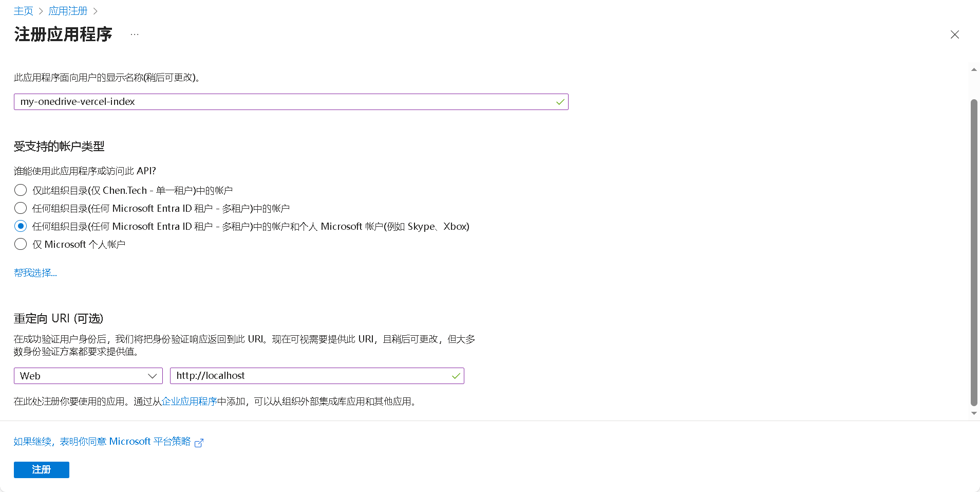Click the green checkmark in display name field
This screenshot has height=492, width=980.
[560, 102]
